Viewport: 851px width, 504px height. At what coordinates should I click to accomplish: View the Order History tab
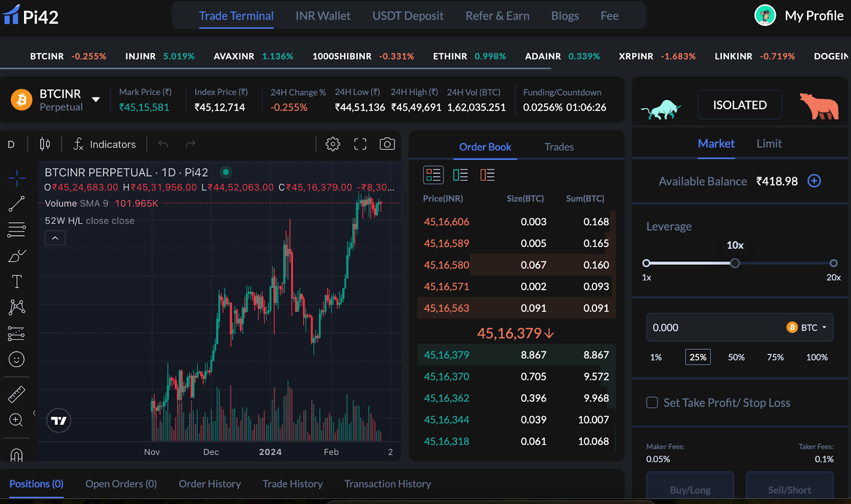point(210,484)
